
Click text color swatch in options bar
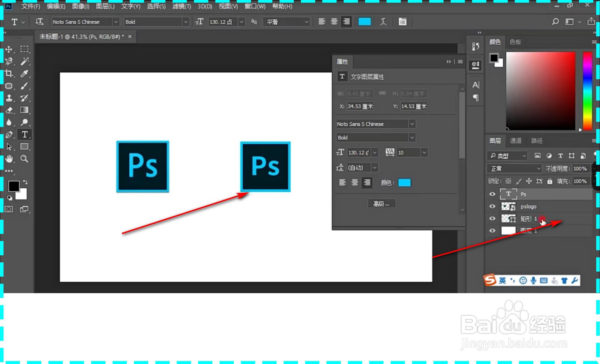click(364, 22)
